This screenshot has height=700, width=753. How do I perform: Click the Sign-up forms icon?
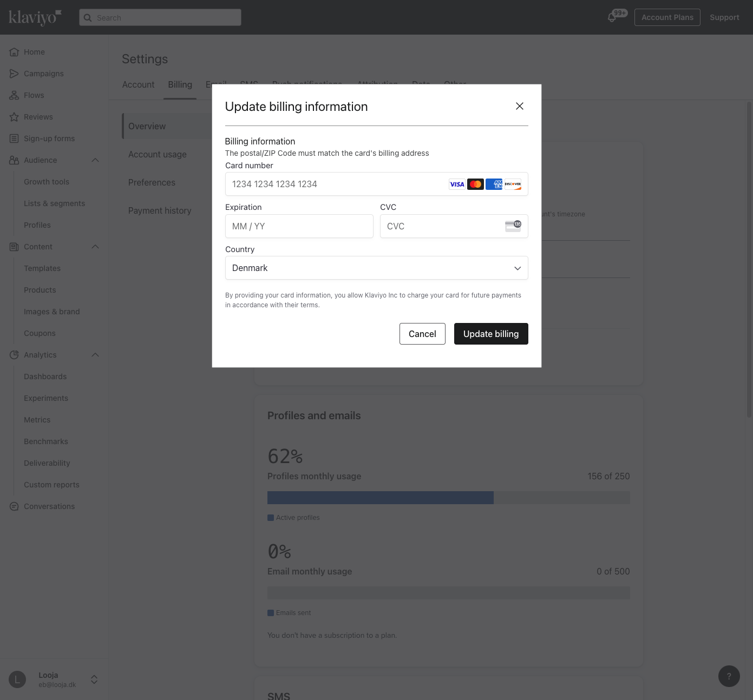click(14, 138)
